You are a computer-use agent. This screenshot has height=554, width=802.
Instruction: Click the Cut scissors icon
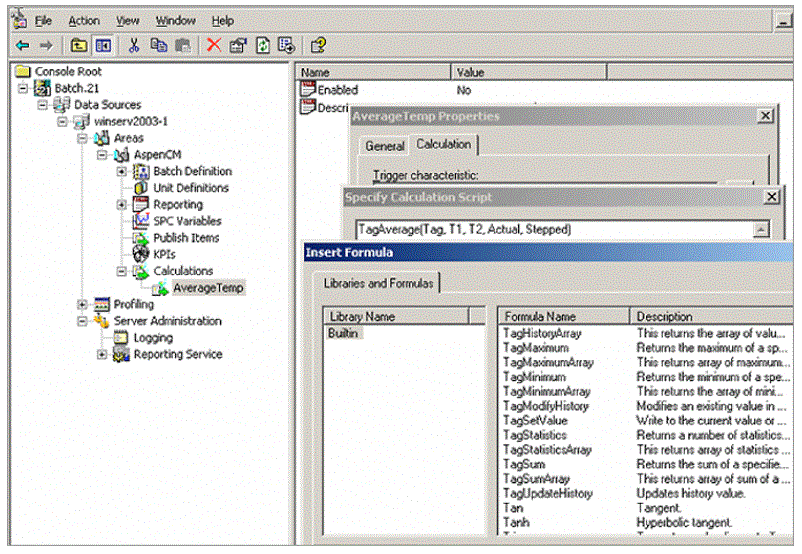[134, 46]
